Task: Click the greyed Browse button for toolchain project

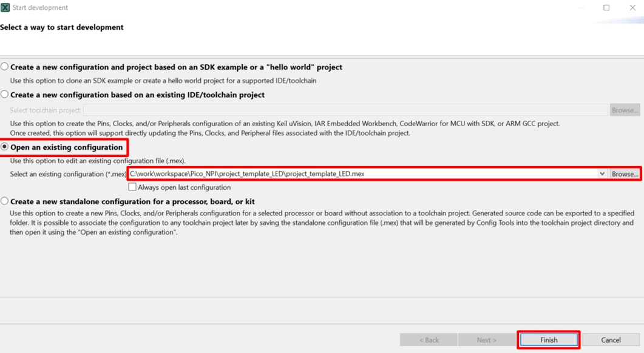Action: pyautogui.click(x=625, y=110)
